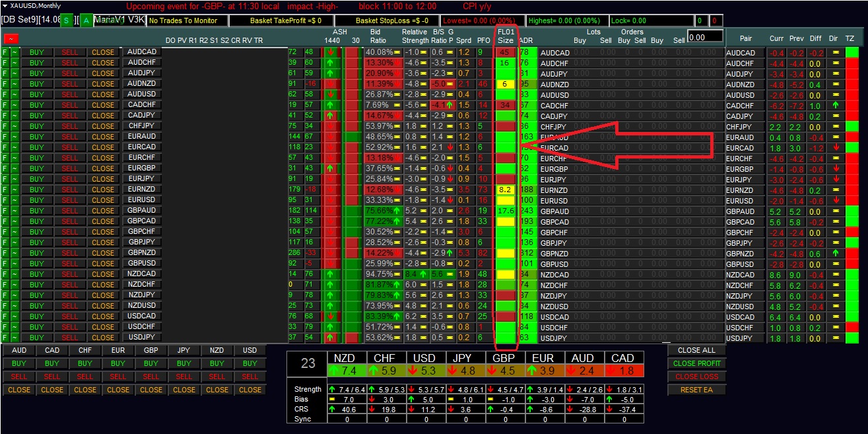Click the 0.00 lot size input field
This screenshot has width=868, height=434.
click(x=705, y=37)
